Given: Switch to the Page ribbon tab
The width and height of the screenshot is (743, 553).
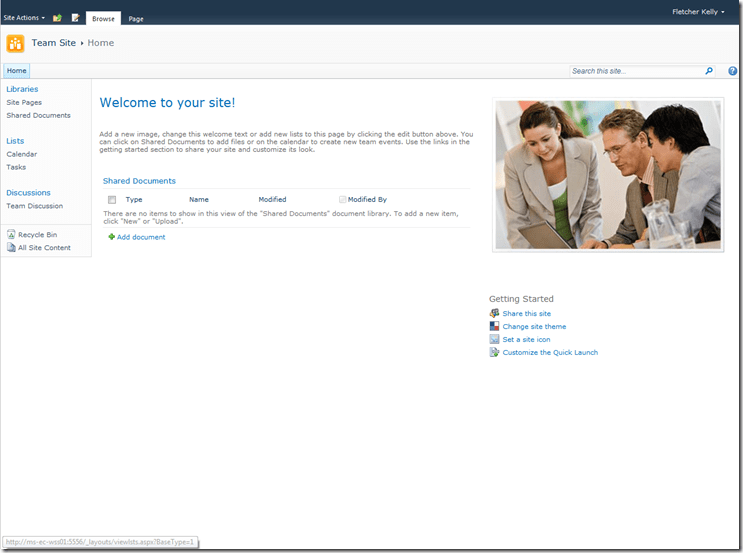Looking at the screenshot, I should pyautogui.click(x=136, y=19).
